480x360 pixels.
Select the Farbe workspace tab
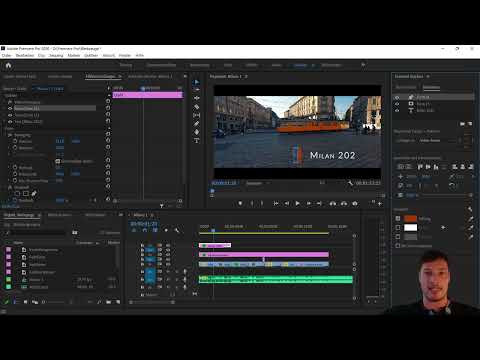point(228,65)
